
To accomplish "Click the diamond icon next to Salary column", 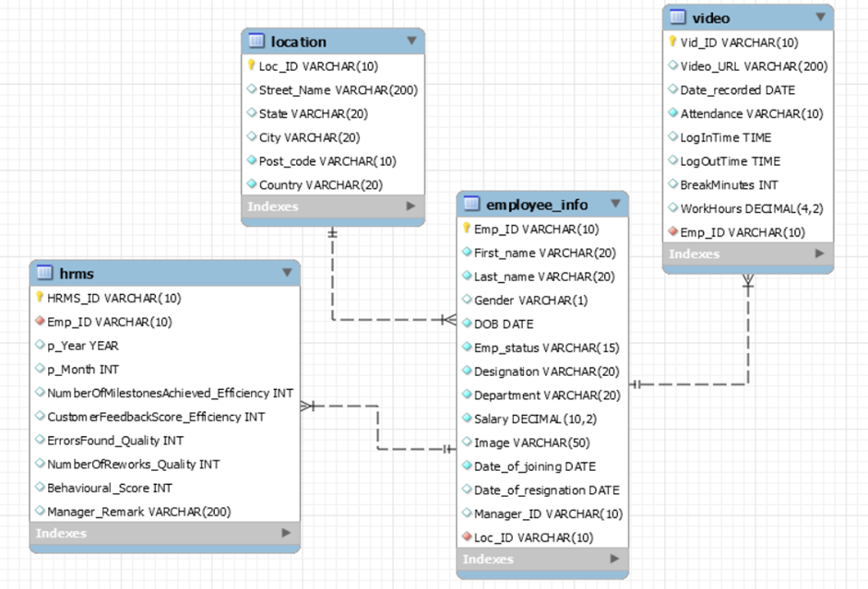I will 467,418.
